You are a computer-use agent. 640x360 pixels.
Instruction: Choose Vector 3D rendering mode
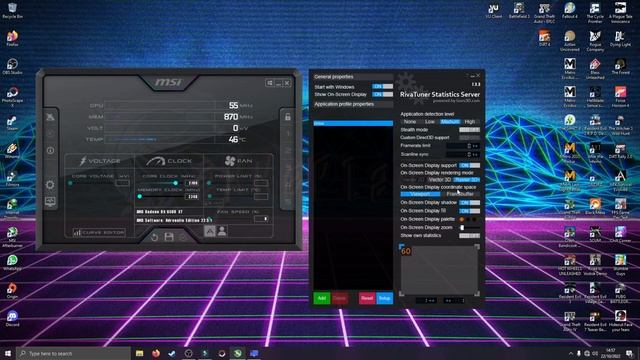tap(440, 180)
